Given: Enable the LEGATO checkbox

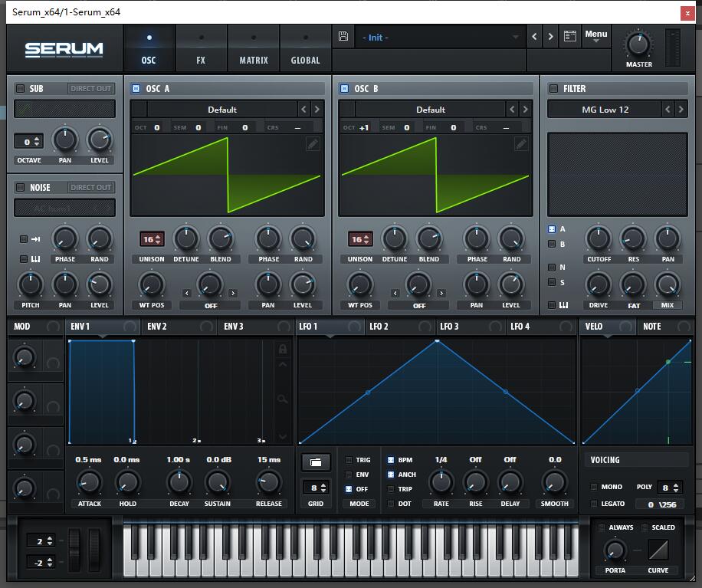Looking at the screenshot, I should click(x=594, y=504).
